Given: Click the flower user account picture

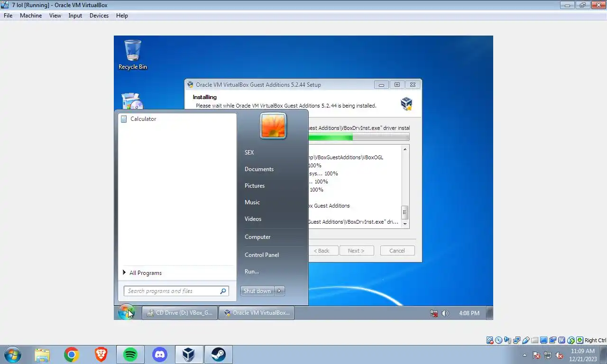Looking at the screenshot, I should (x=273, y=126).
